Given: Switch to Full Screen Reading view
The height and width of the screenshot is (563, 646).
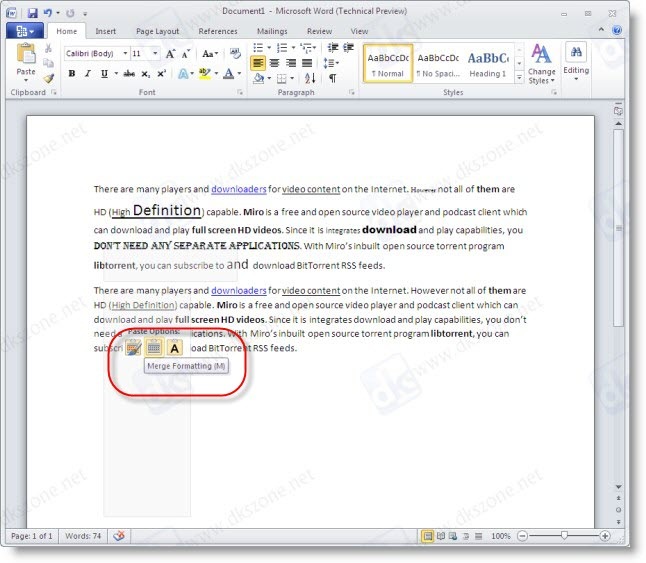Looking at the screenshot, I should click(x=441, y=536).
